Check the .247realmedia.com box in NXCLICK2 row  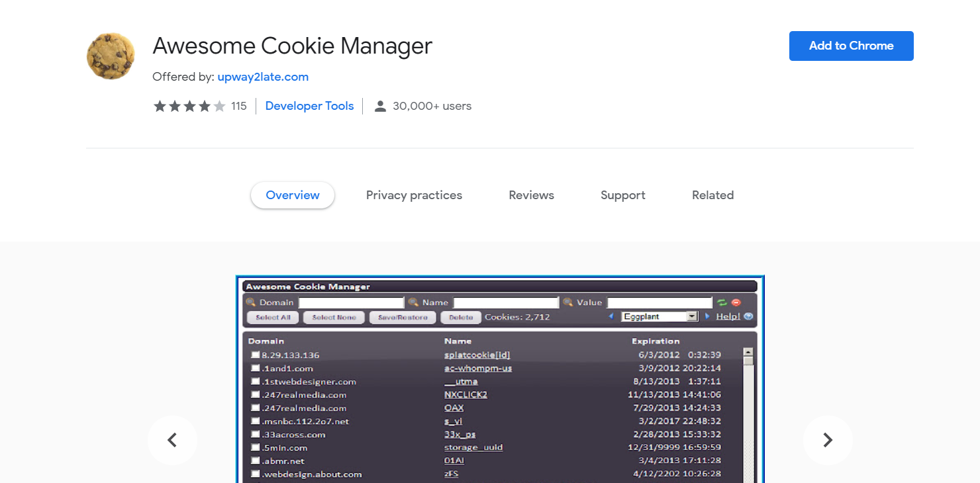pos(256,395)
